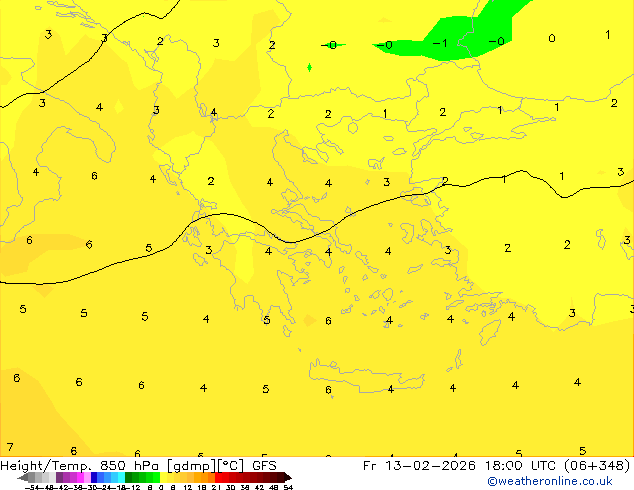The width and height of the screenshot is (634, 490).
Task: Click the "7" temperature value on the map
Action: click(x=10, y=448)
